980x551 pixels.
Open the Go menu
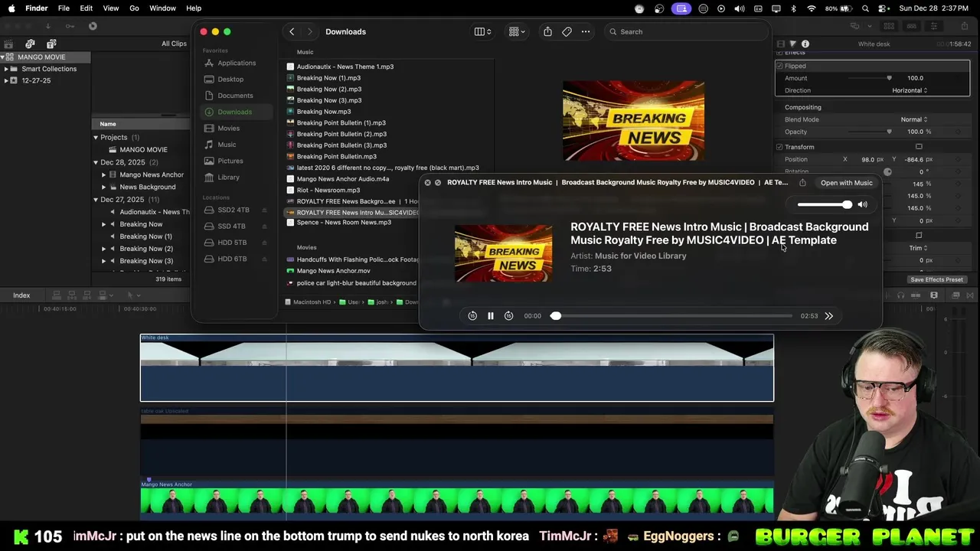(x=134, y=8)
